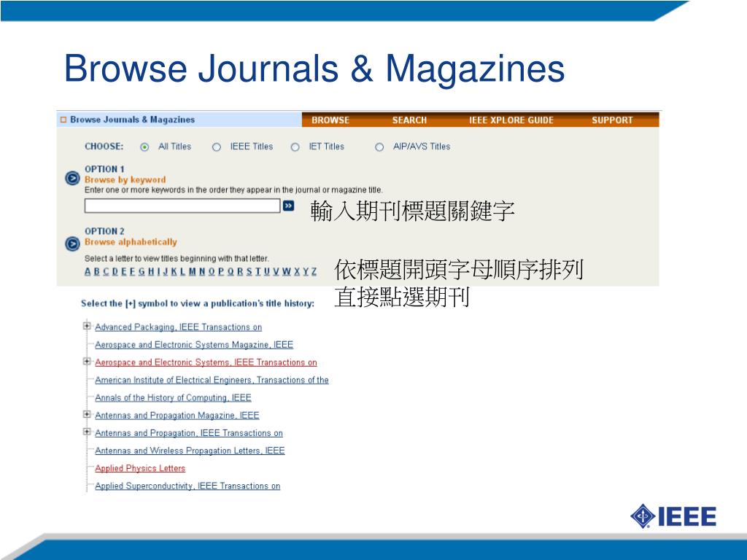
Task: Browse titles beginning with letter T
Action: (x=258, y=271)
